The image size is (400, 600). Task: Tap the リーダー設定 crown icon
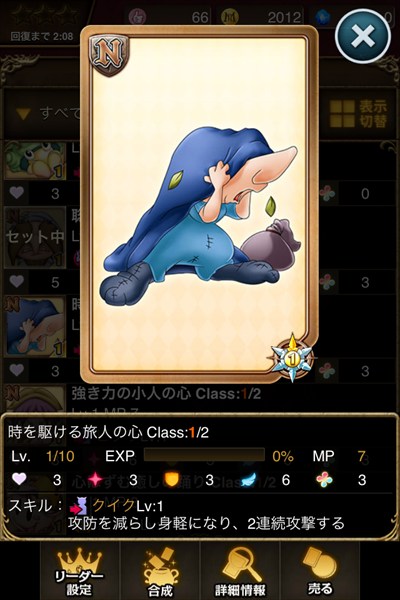click(80, 571)
